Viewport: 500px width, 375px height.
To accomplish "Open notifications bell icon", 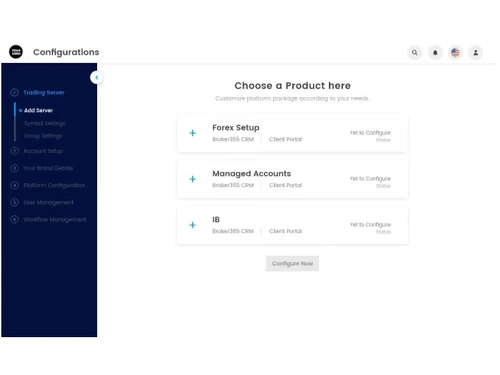I will pyautogui.click(x=435, y=52).
